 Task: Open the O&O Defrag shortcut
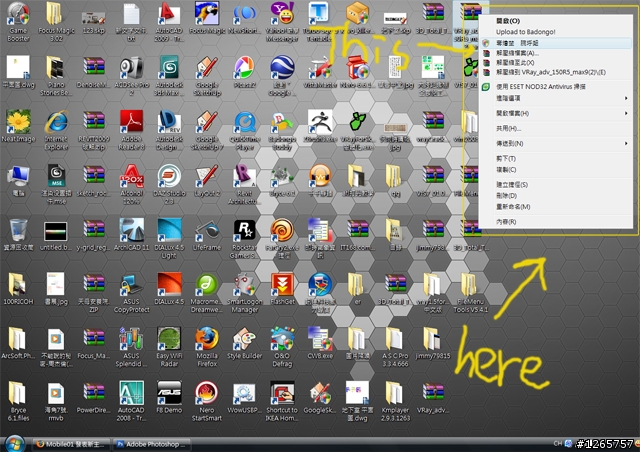click(282, 347)
